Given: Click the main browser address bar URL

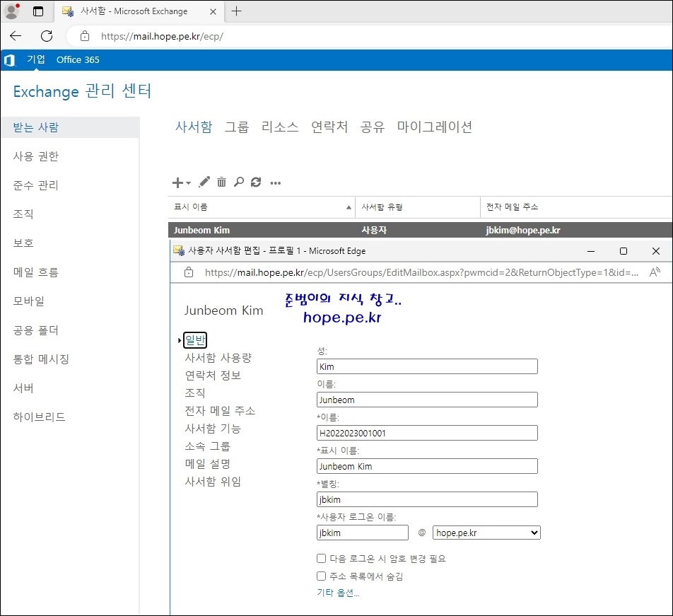Looking at the screenshot, I should [x=163, y=37].
